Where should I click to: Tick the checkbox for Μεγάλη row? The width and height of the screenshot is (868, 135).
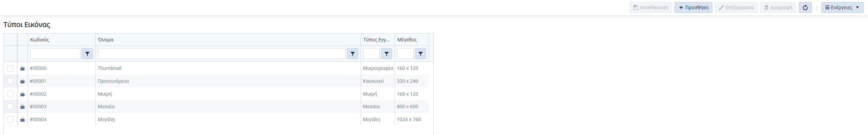[11, 119]
